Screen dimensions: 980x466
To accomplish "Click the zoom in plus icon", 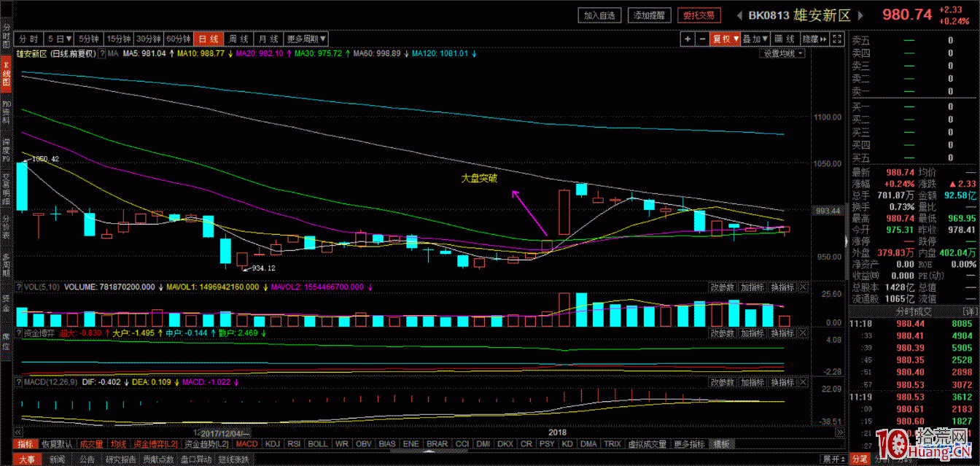I will pos(688,39).
